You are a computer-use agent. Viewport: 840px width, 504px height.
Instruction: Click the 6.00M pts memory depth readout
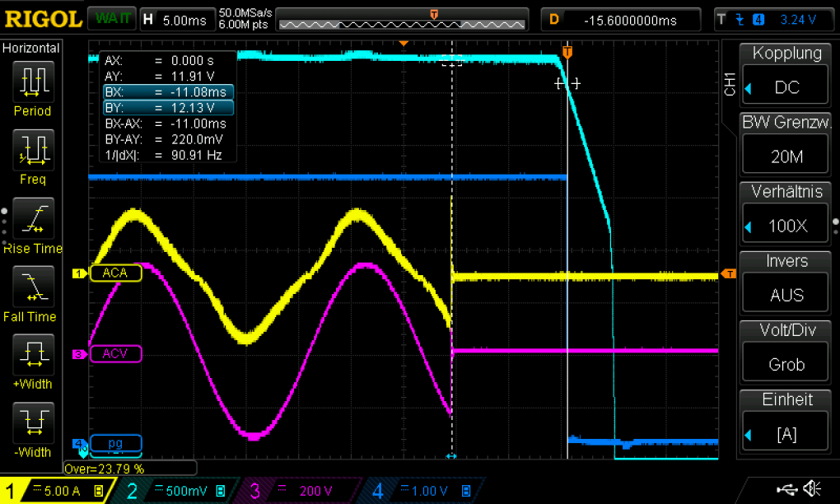pos(243,25)
